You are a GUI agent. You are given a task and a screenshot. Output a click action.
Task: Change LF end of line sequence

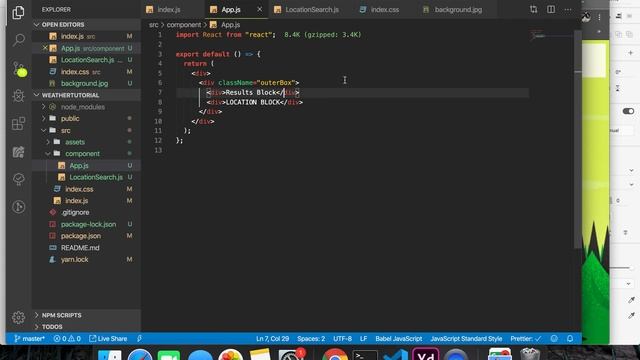click(x=363, y=339)
